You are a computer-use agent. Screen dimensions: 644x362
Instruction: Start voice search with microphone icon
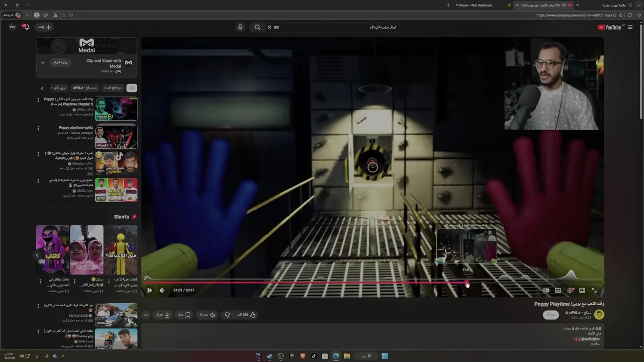(240, 27)
